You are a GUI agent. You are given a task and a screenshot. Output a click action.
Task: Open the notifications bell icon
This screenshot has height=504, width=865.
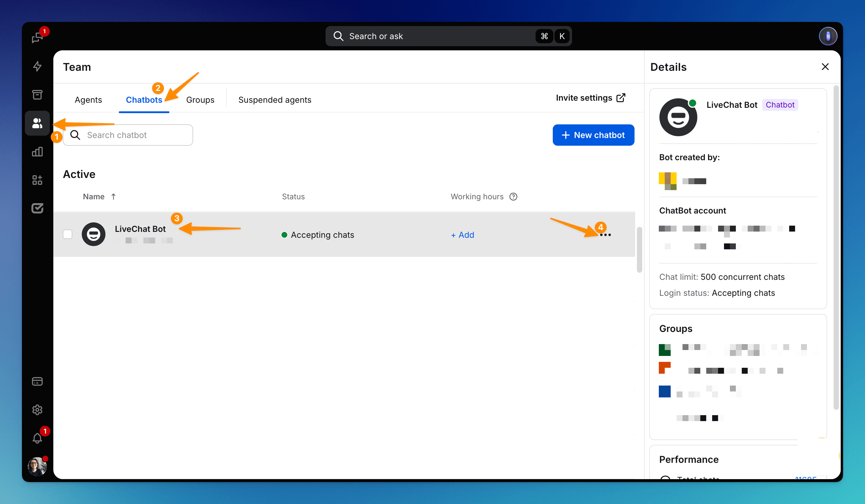37,438
